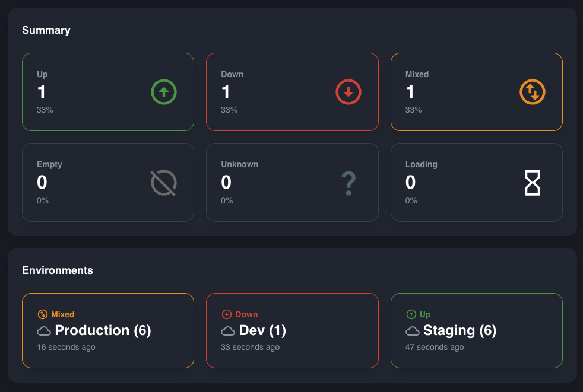Screen dimensions: 583x392
Task: Click the Empty summary card label
Action: [49, 164]
